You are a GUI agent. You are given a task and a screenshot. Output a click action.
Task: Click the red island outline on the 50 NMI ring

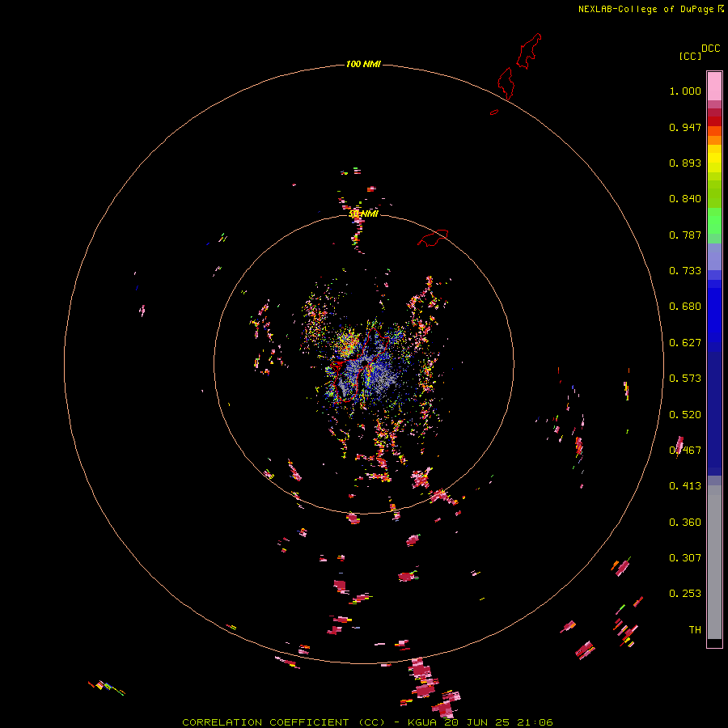pos(433,237)
